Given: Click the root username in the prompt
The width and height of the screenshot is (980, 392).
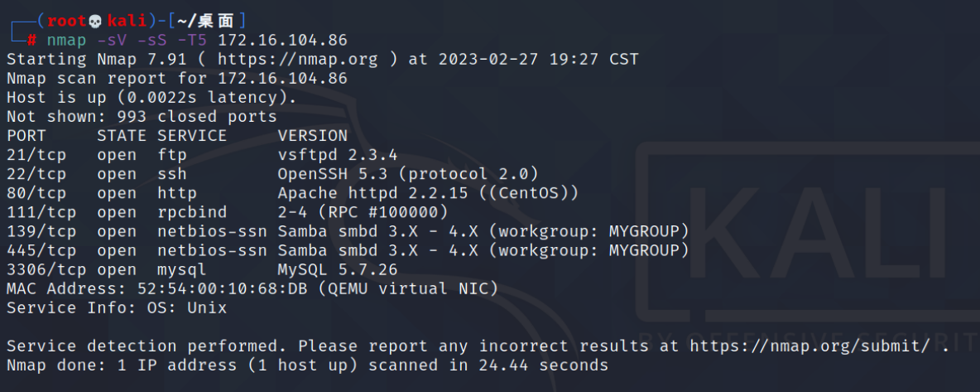Looking at the screenshot, I should 67,22.
